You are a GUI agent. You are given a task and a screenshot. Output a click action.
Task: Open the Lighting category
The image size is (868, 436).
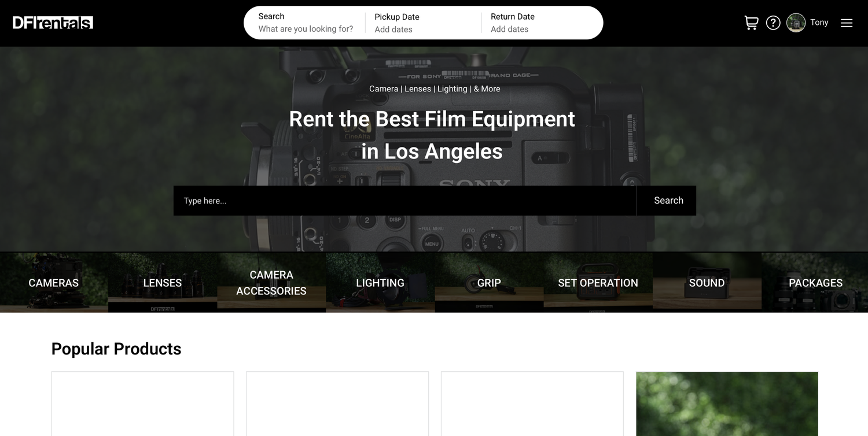[x=380, y=283]
